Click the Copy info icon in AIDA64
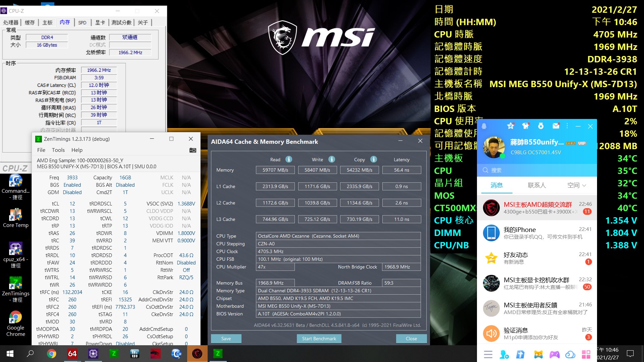This screenshot has height=362, width=644. 374,159
